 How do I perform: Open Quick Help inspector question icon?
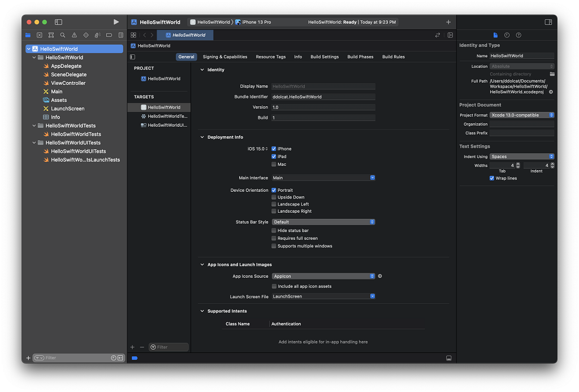[x=518, y=35]
